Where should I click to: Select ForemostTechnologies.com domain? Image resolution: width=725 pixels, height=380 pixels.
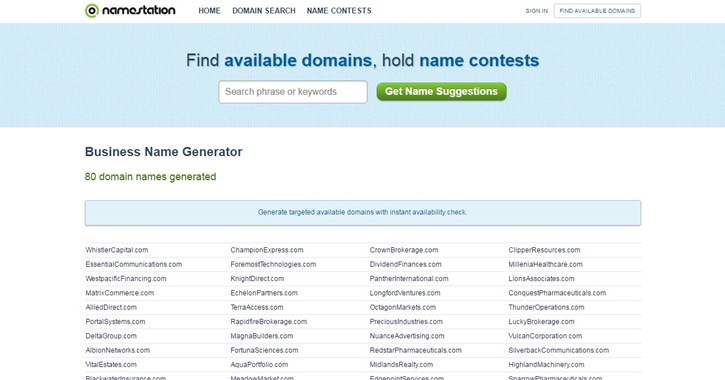(273, 264)
